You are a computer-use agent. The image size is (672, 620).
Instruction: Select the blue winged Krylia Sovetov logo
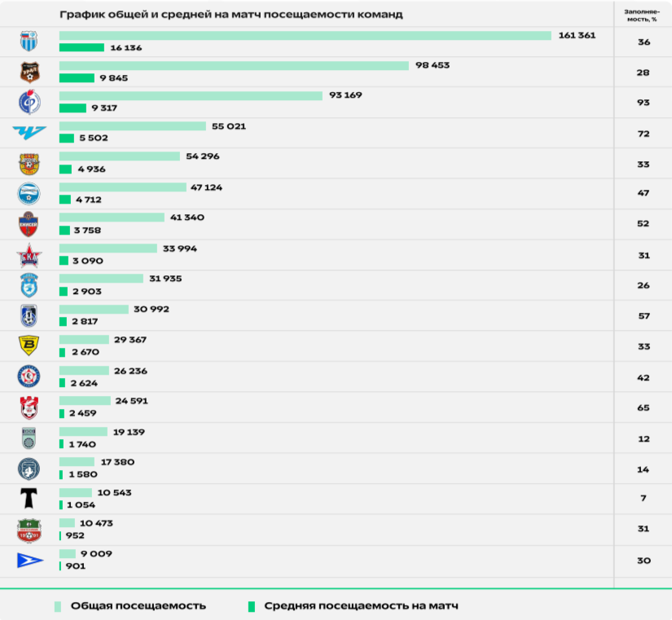[29, 133]
